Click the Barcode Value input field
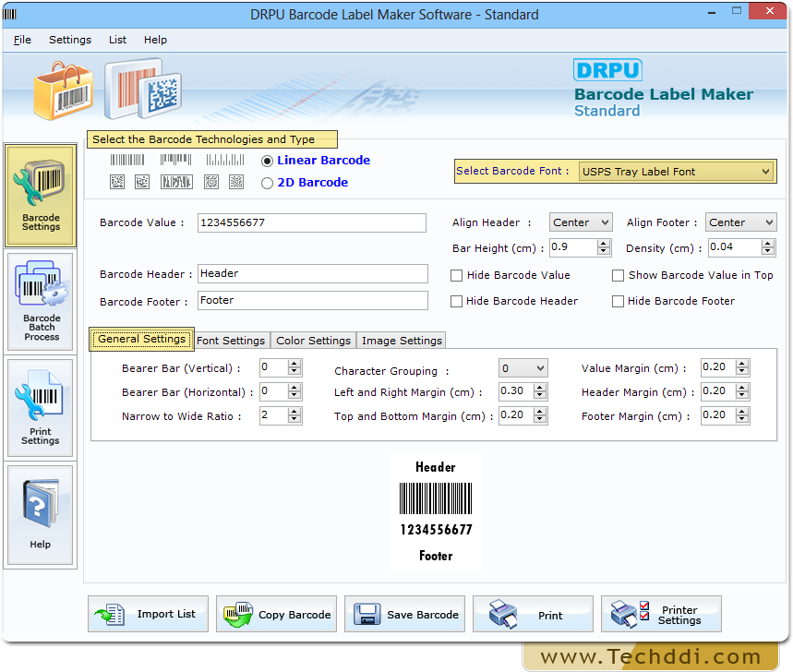Screen dimensions: 793x672 point(312,223)
